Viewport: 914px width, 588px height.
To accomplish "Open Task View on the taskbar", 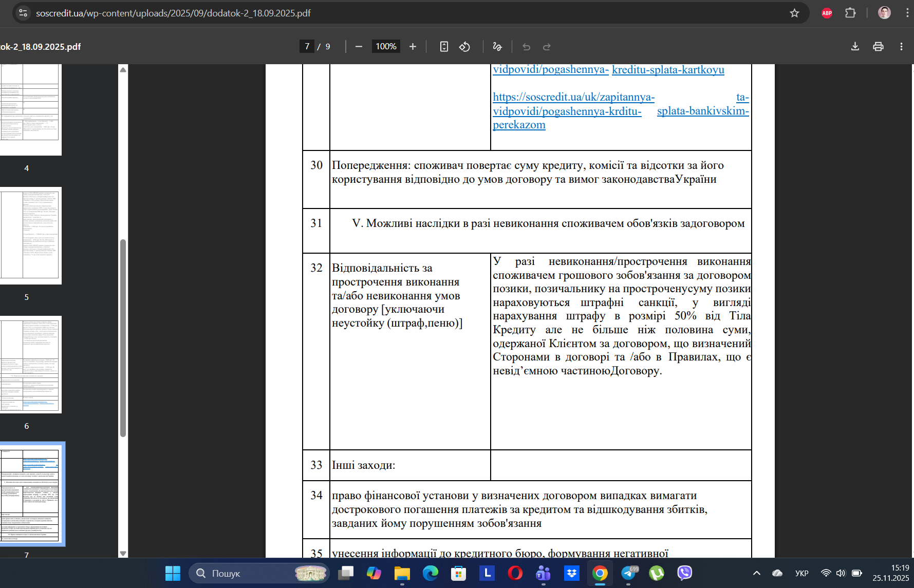I will (346, 573).
